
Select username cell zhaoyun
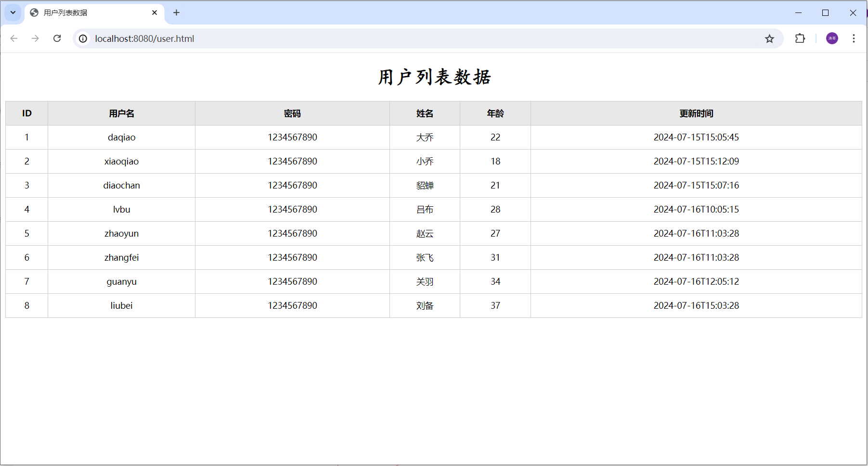click(x=122, y=234)
